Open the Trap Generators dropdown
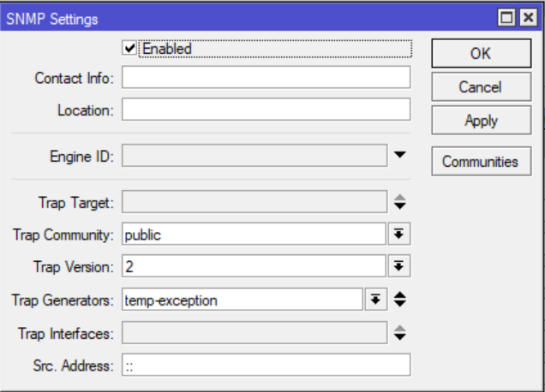The image size is (545, 392). (x=374, y=300)
